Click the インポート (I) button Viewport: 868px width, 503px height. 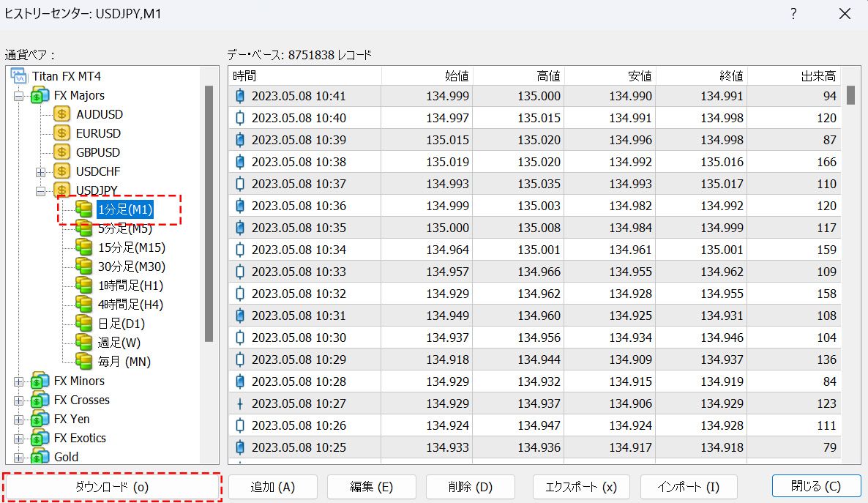(687, 487)
